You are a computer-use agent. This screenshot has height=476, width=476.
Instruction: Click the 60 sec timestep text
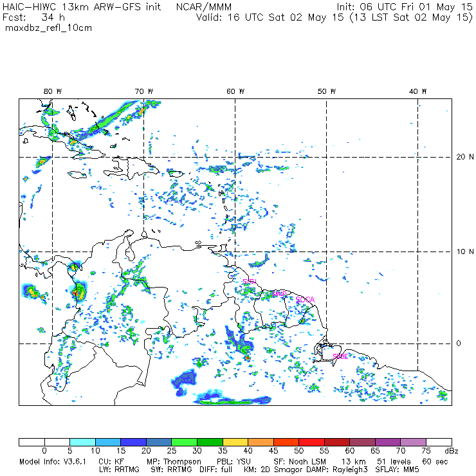click(435, 462)
